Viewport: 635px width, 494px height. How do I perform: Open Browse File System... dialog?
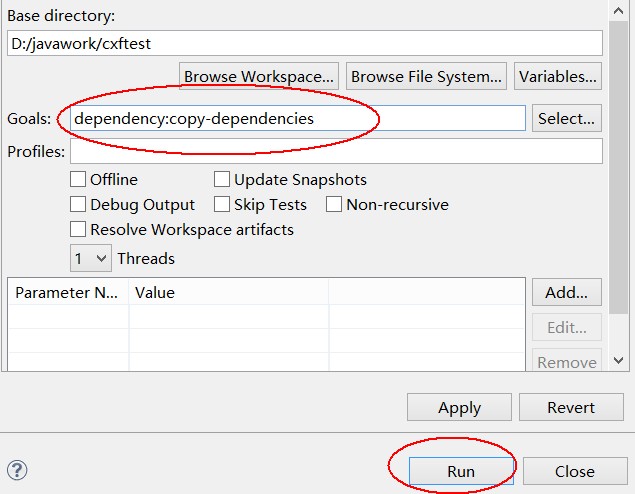pyautogui.click(x=426, y=76)
